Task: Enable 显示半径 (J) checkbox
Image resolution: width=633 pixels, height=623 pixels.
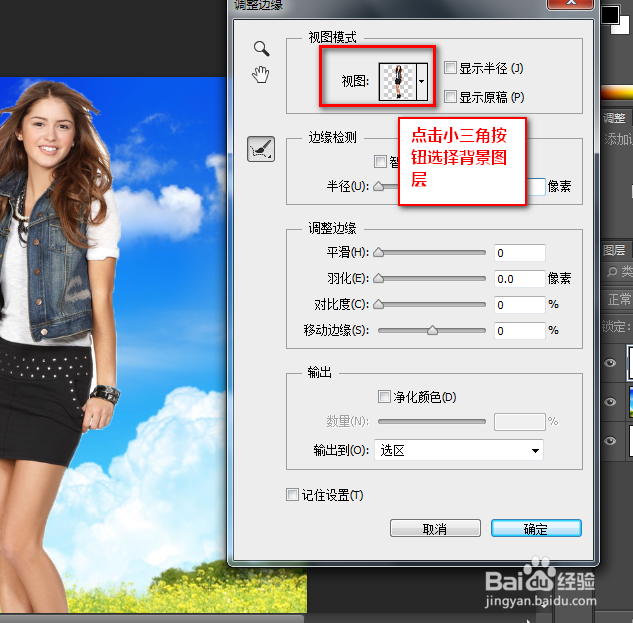Action: coord(450,67)
